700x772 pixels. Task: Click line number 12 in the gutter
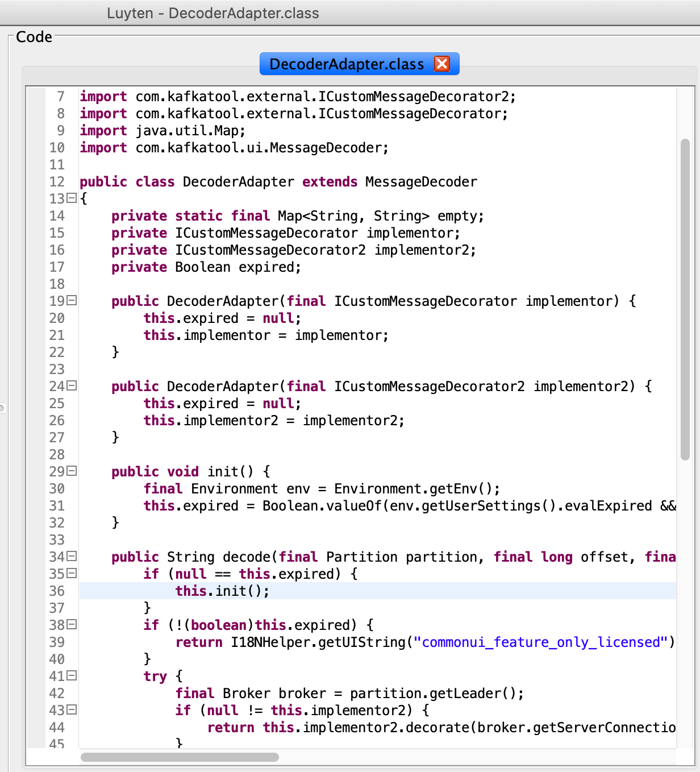click(x=57, y=182)
